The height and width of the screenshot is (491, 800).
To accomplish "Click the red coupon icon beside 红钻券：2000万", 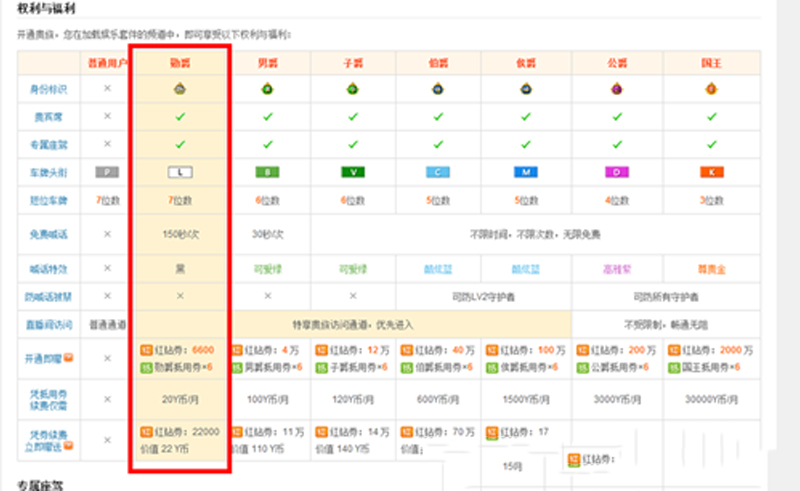I will click(x=674, y=350).
